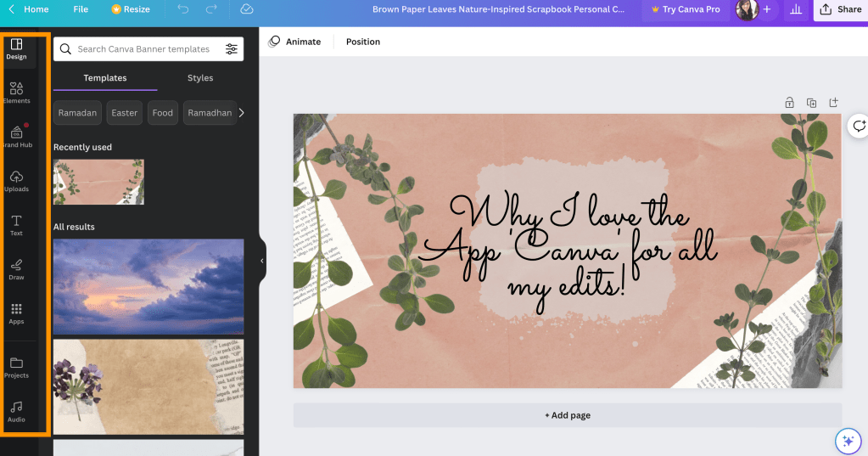The height and width of the screenshot is (456, 868).
Task: Open the Draw tool
Action: point(16,268)
